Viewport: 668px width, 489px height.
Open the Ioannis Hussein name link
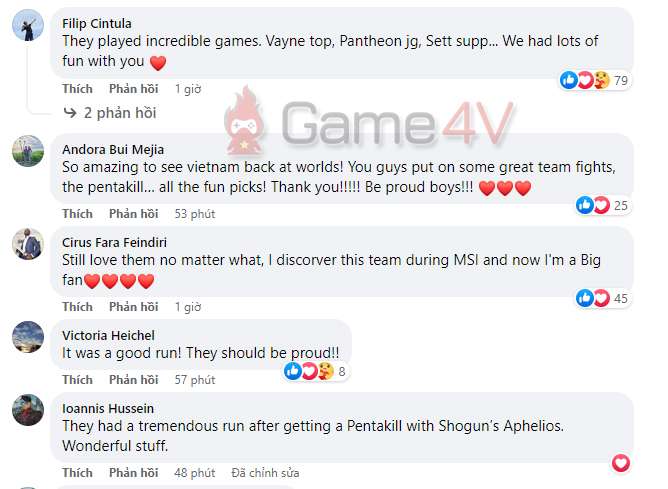(x=108, y=408)
